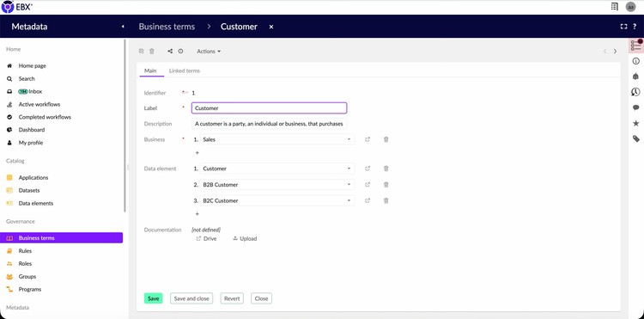
Task: Go to Business terms breadcrumb
Action: (167, 27)
